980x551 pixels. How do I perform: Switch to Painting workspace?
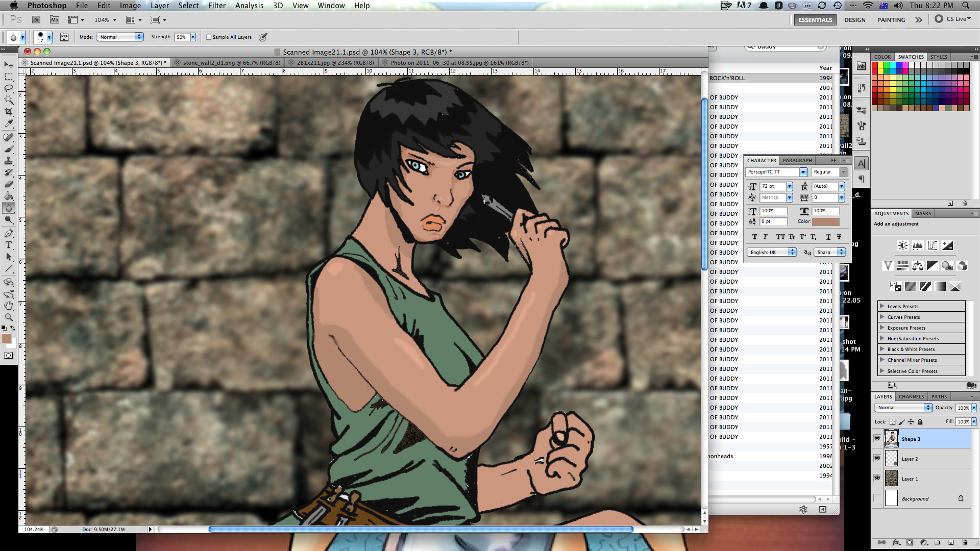click(891, 20)
